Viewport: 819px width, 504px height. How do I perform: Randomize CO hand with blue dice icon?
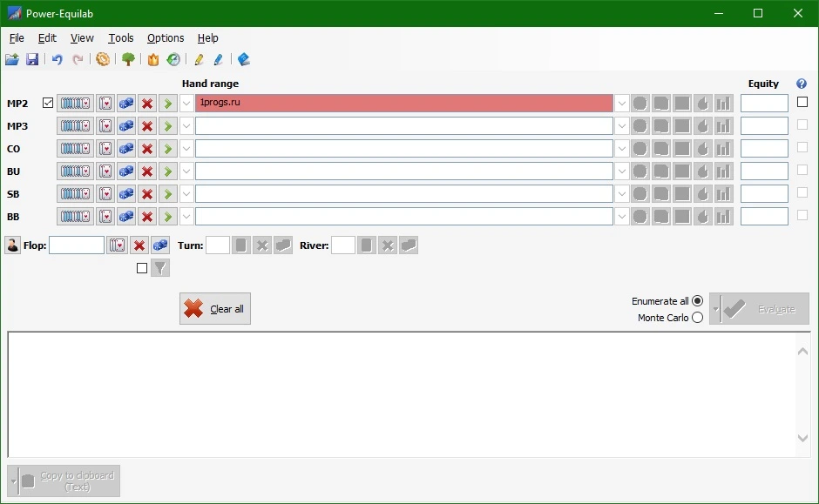point(126,149)
